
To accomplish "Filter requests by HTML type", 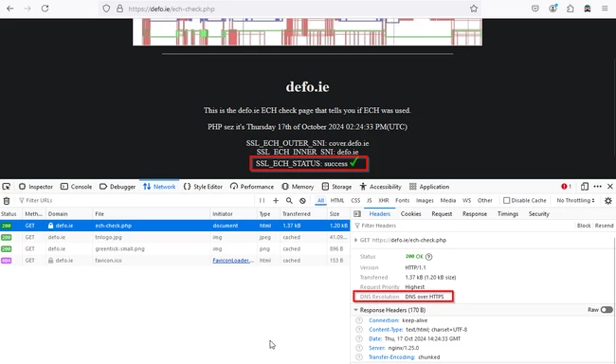I will (x=337, y=200).
